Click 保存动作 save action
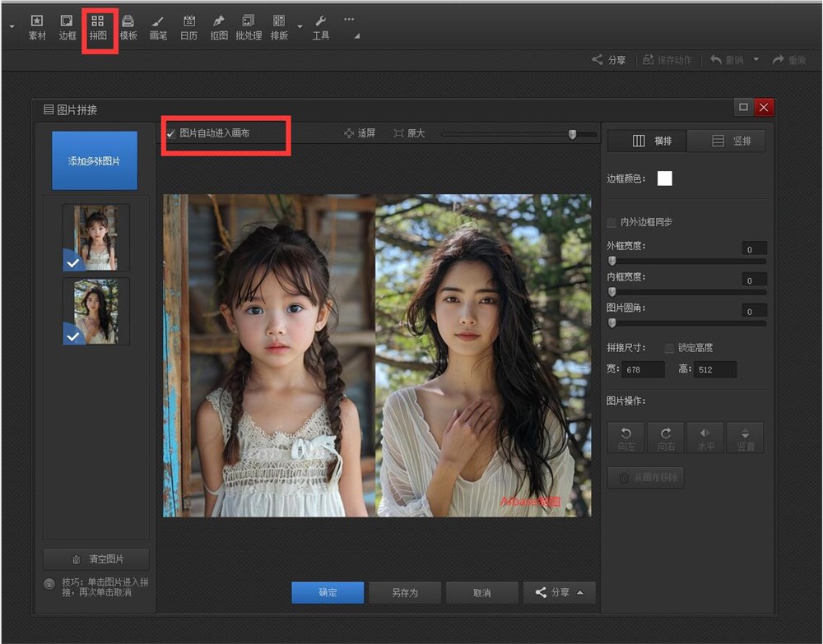Screen dimensions: 823x644 click(x=667, y=60)
